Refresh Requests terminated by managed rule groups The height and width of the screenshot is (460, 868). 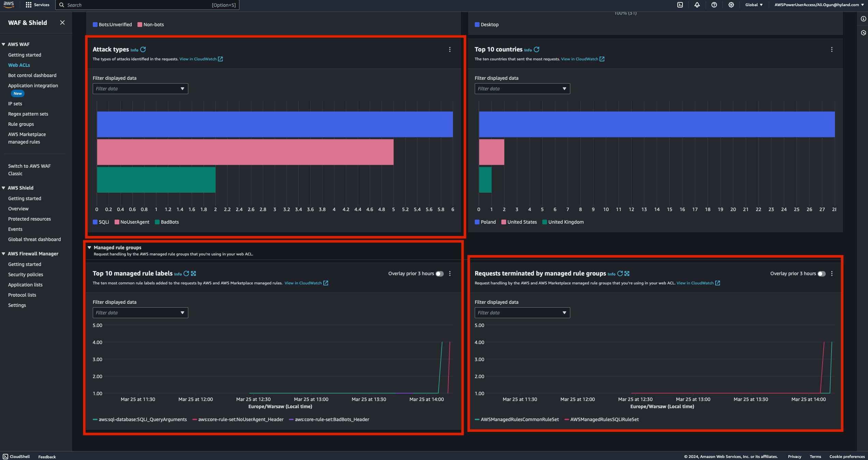point(620,273)
